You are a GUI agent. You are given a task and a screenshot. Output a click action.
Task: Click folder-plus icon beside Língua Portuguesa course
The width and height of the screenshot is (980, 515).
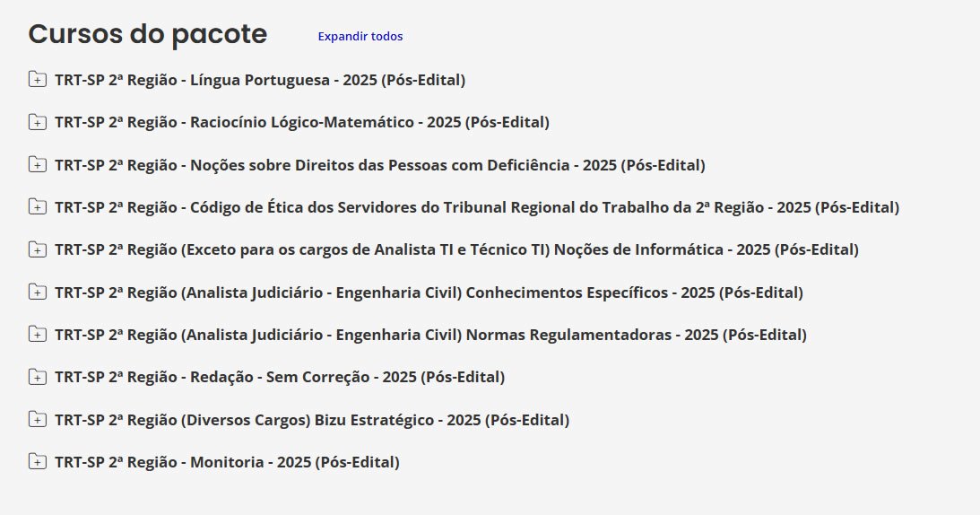pos(37,80)
